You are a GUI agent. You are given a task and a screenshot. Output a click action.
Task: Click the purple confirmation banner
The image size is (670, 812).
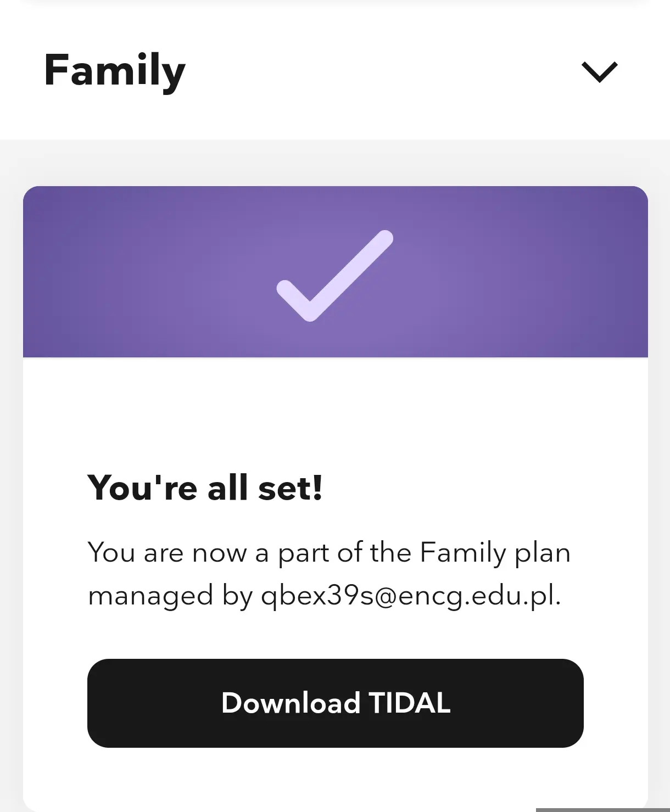click(335, 272)
